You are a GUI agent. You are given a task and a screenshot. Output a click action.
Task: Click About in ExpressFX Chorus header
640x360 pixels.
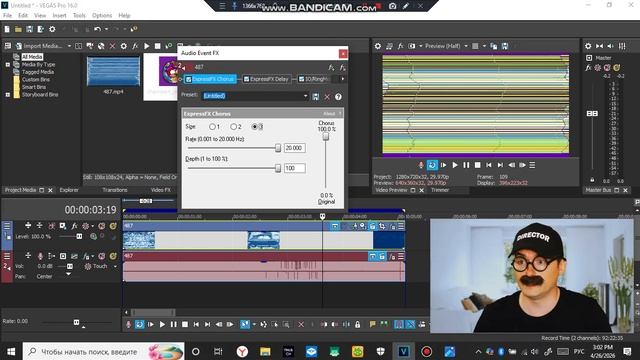329,114
